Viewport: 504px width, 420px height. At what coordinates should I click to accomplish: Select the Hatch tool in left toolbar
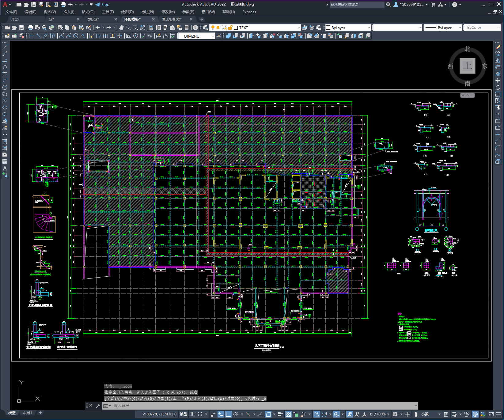point(5,141)
